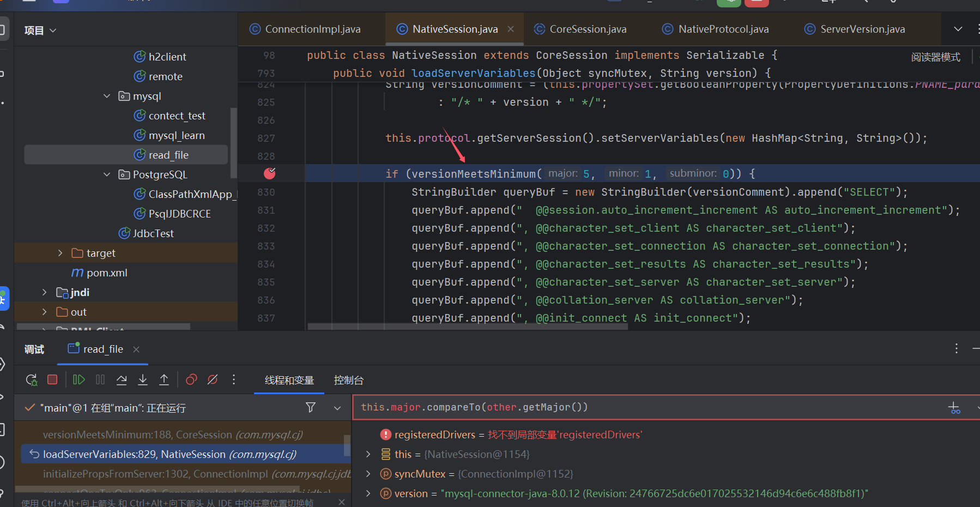Add expression to watches
Image resolution: width=980 pixels, height=507 pixels.
coord(954,408)
